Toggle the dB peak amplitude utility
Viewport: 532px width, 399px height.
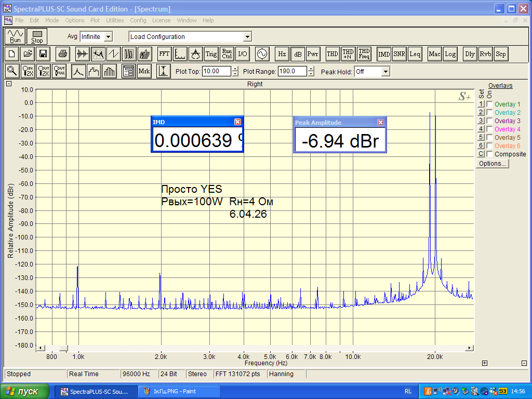[x=298, y=54]
